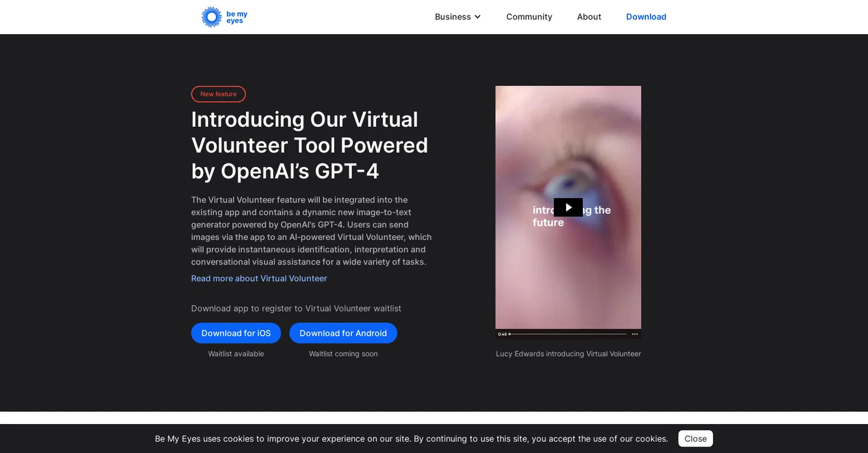Close the cookie notice banner
This screenshot has width=868, height=453.
(695, 439)
